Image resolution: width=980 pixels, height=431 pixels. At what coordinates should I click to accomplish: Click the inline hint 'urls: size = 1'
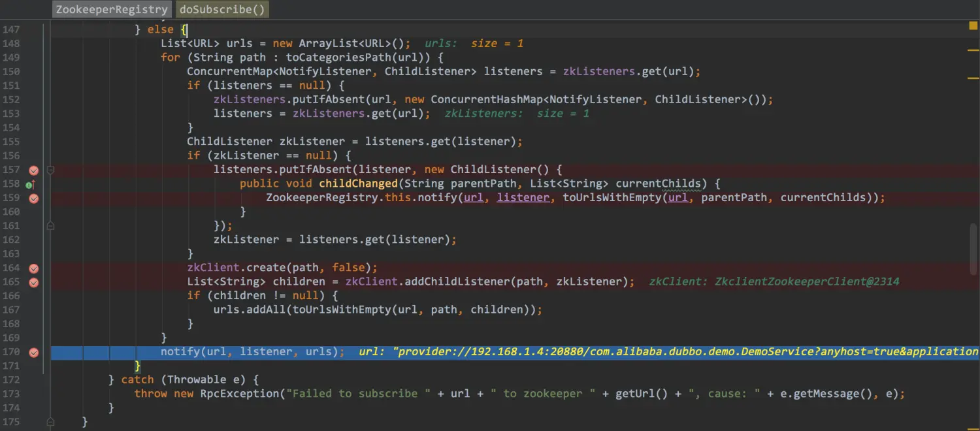474,44
